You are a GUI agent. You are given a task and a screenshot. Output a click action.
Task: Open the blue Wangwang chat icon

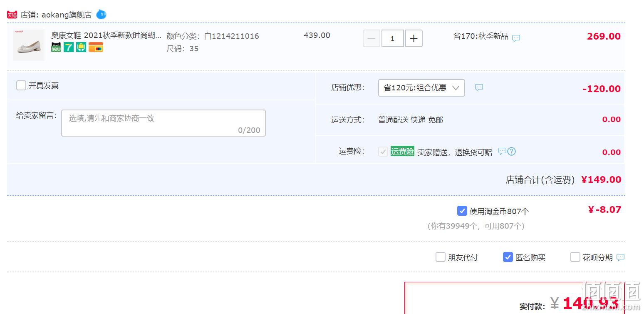[x=101, y=15]
